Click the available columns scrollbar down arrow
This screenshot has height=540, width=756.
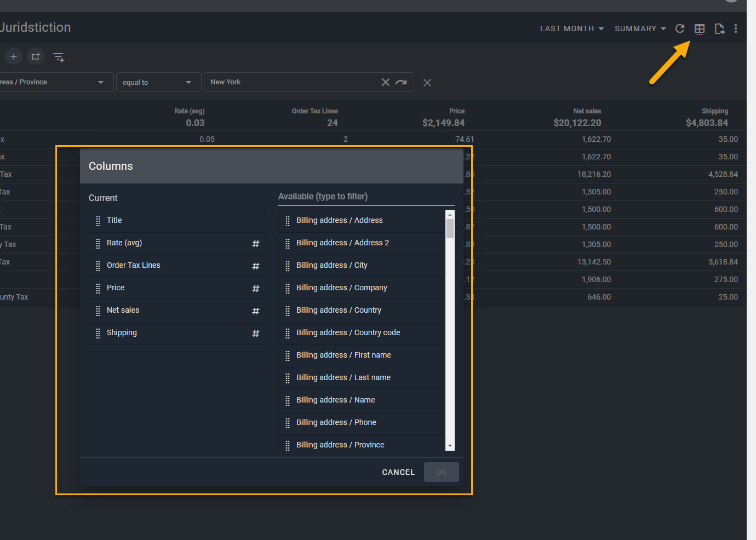[x=450, y=446]
